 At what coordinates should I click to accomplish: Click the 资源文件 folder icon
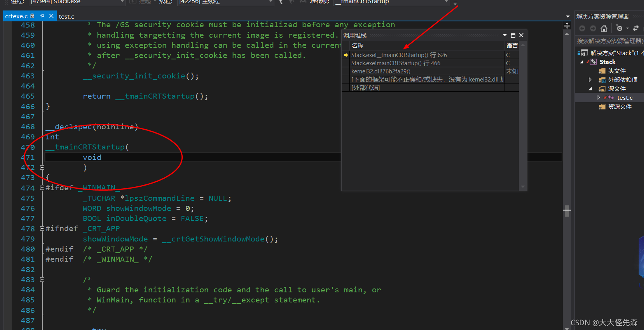tap(602, 107)
